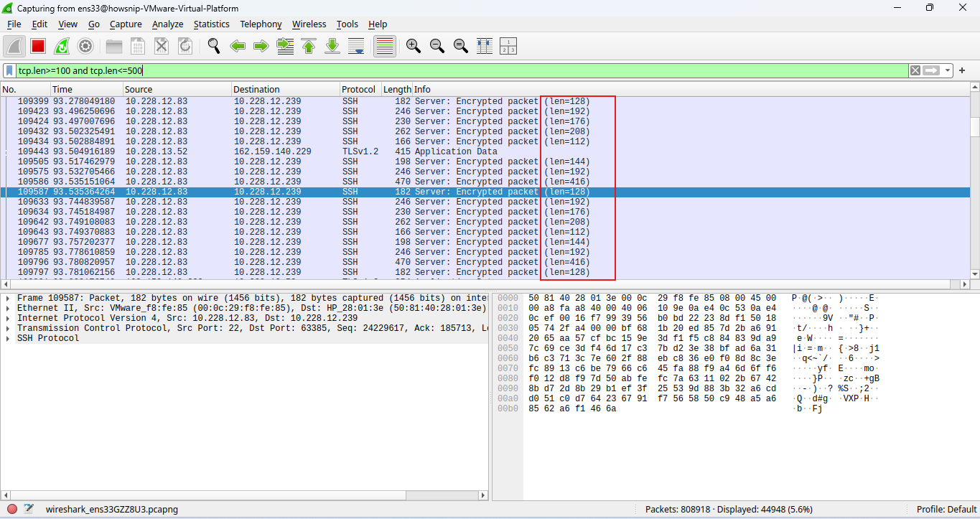
Task: Toggle auto-scroll to last packet during capture
Action: tap(356, 46)
